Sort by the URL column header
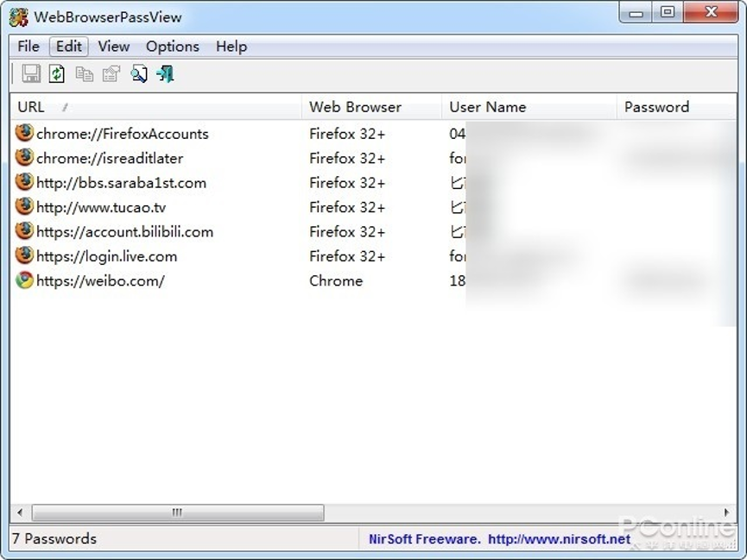The height and width of the screenshot is (560, 747). click(156, 107)
